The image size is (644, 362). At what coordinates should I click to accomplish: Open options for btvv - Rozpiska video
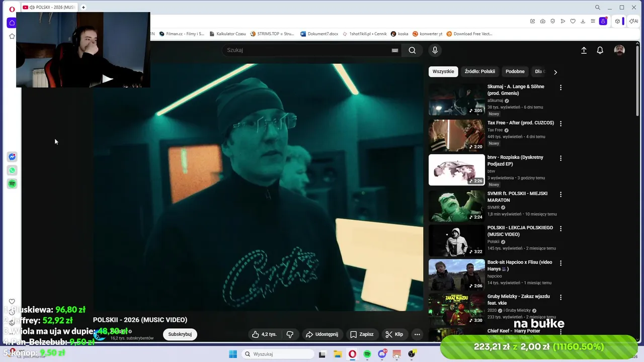(x=560, y=158)
